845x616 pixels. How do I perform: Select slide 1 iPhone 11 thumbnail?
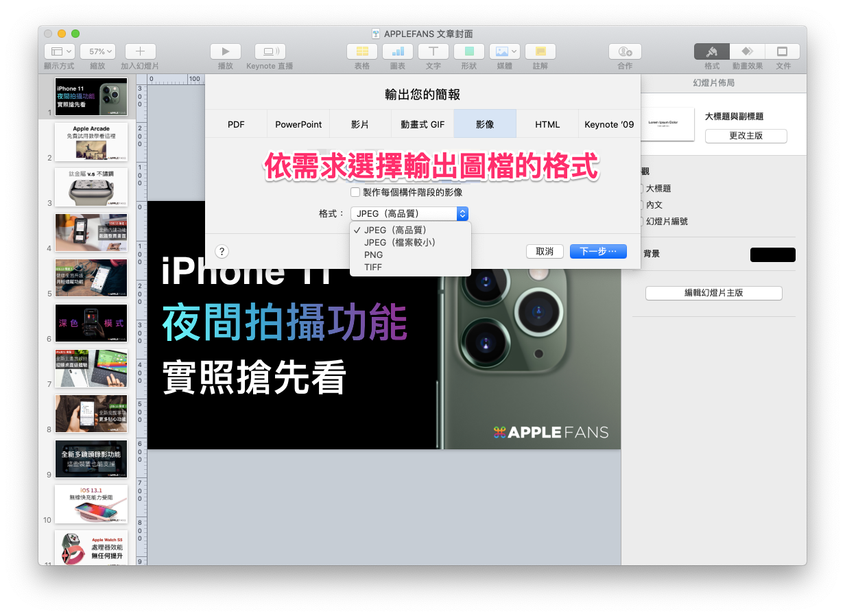coord(91,97)
